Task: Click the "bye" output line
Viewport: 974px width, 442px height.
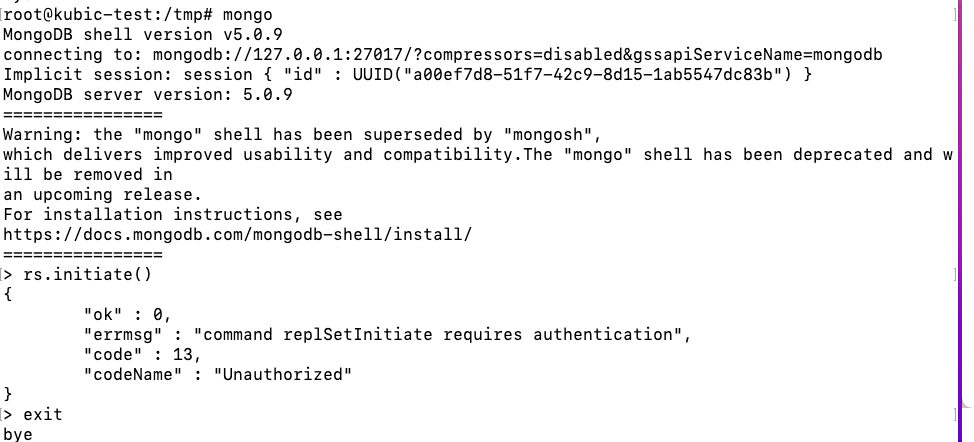Action: 18,434
